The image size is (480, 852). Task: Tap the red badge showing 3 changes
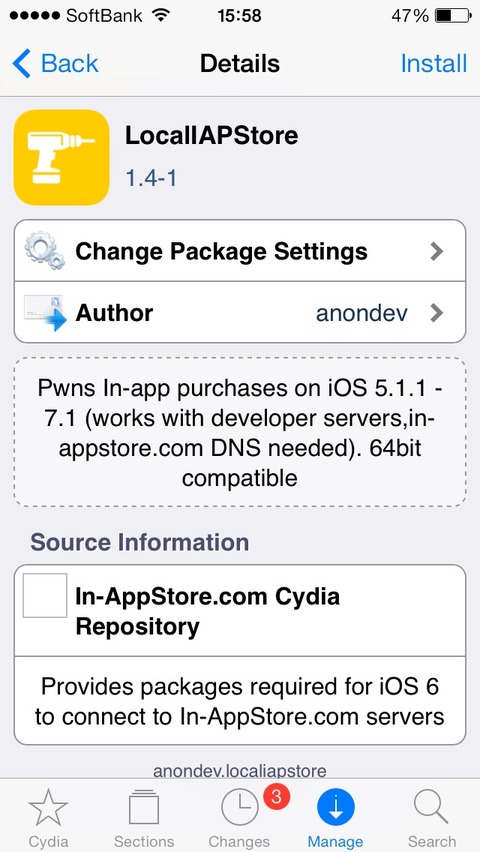coord(276,797)
